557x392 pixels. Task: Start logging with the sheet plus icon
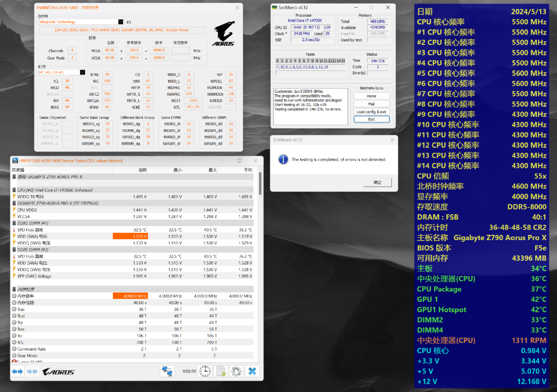pos(221,371)
